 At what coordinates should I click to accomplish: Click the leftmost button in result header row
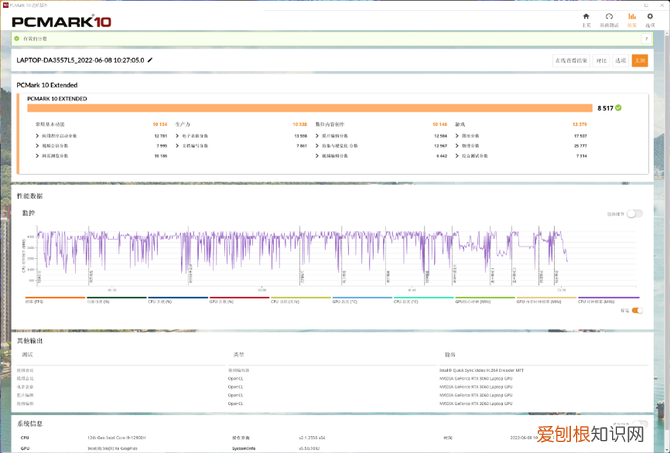click(571, 60)
